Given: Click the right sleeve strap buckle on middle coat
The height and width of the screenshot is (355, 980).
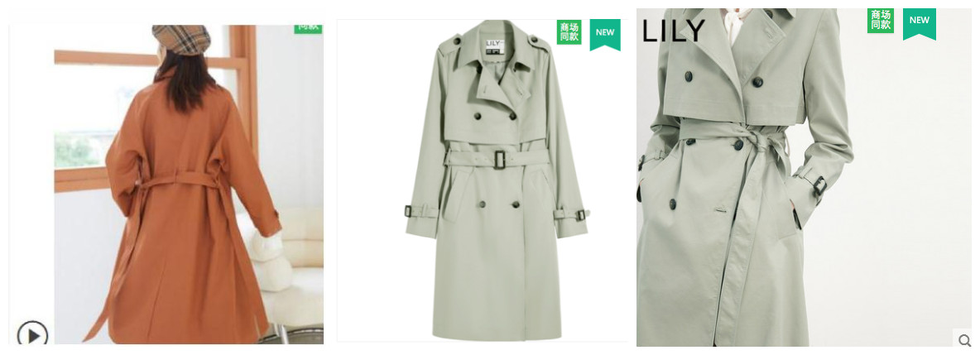Looking at the screenshot, I should [580, 215].
